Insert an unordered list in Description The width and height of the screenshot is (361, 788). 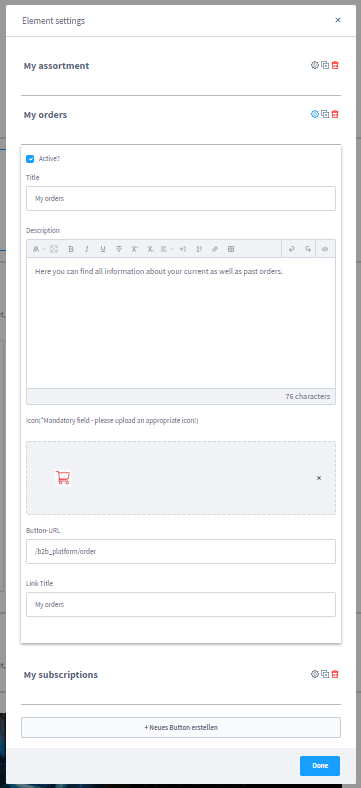coord(183,249)
